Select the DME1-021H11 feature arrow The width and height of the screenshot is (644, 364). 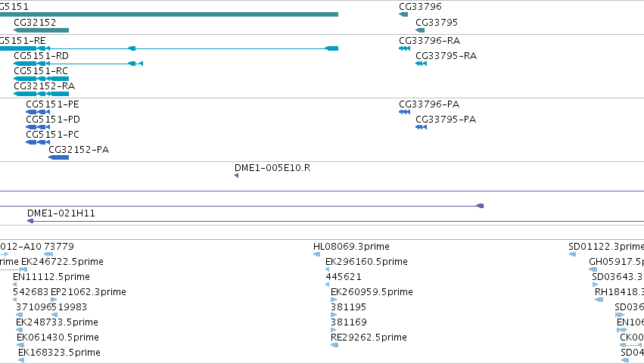point(30,221)
